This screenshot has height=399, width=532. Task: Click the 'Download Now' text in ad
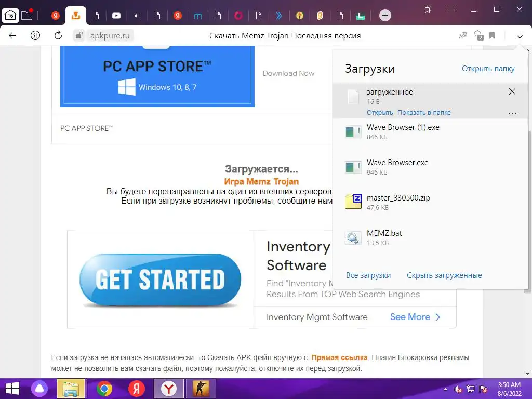(x=288, y=73)
